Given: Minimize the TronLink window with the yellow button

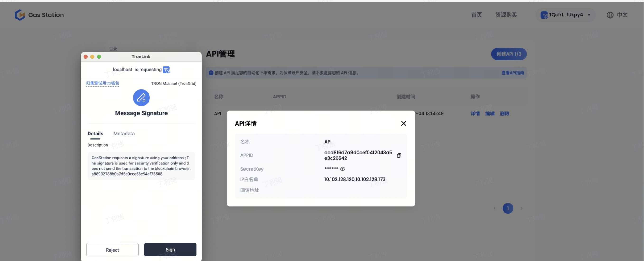Looking at the screenshot, I should click(92, 57).
